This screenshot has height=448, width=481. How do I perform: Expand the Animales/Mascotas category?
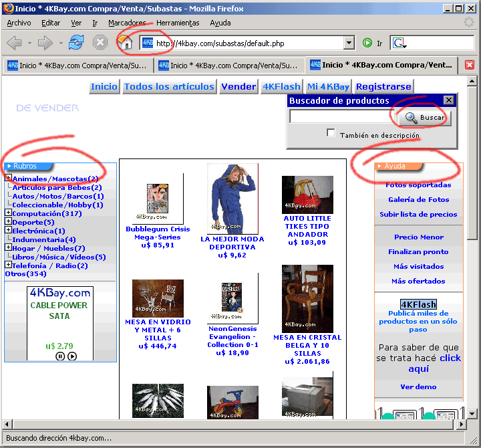(9, 177)
